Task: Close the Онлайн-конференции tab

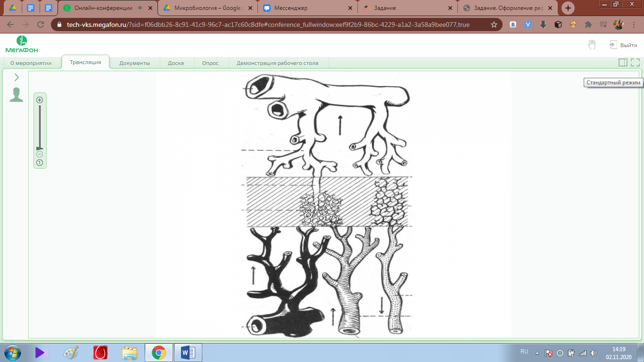Action: tap(150, 8)
